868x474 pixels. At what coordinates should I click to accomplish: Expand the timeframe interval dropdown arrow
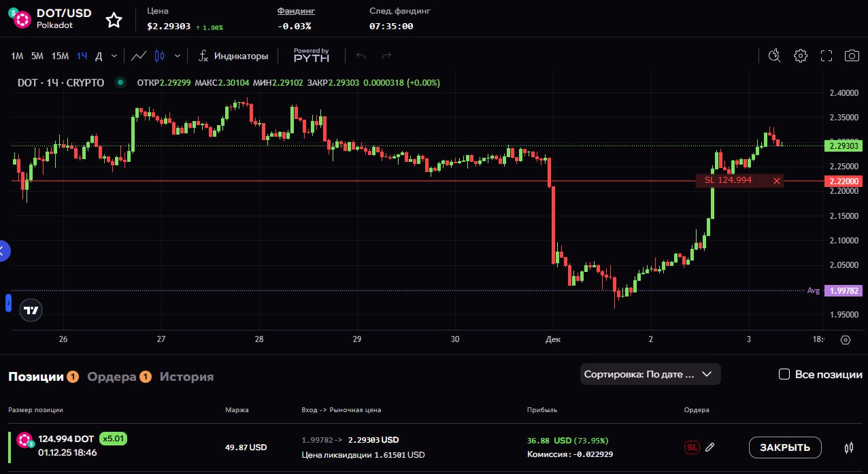click(114, 56)
